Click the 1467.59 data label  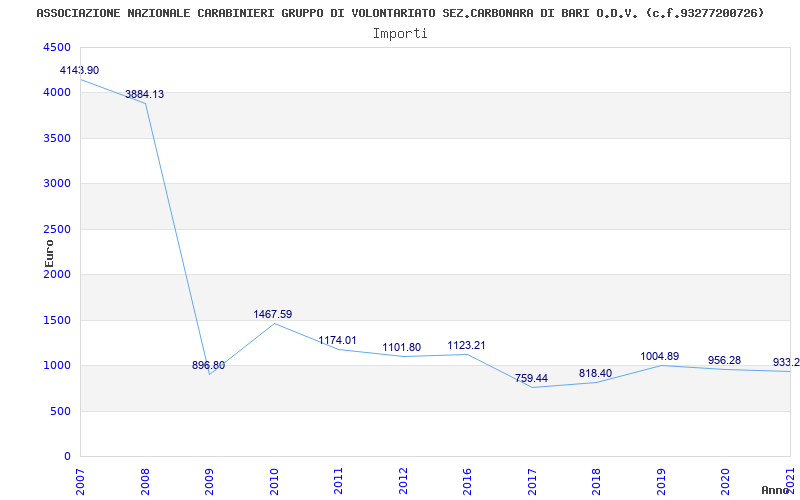[x=273, y=314]
